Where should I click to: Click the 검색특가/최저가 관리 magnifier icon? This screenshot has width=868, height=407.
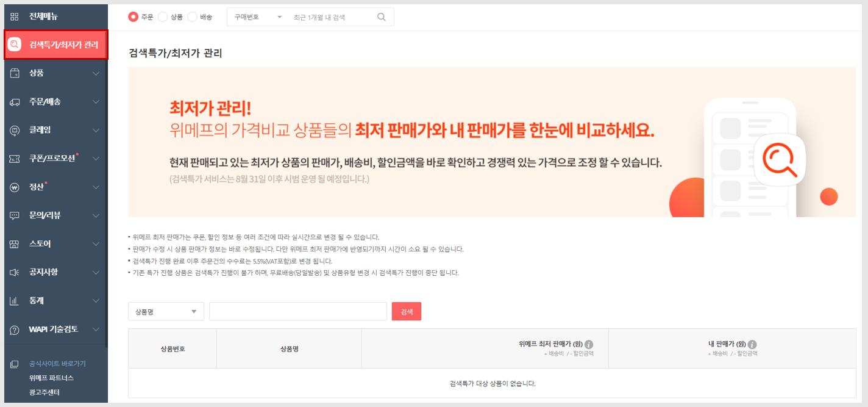15,45
